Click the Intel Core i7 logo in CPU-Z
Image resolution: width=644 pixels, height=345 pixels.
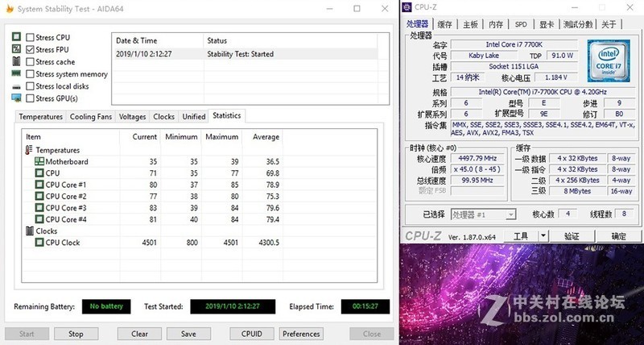click(x=609, y=60)
